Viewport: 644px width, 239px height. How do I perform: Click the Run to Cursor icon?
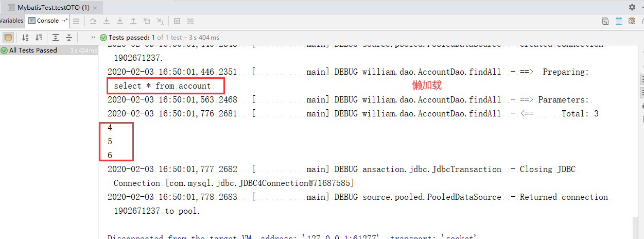160,21
